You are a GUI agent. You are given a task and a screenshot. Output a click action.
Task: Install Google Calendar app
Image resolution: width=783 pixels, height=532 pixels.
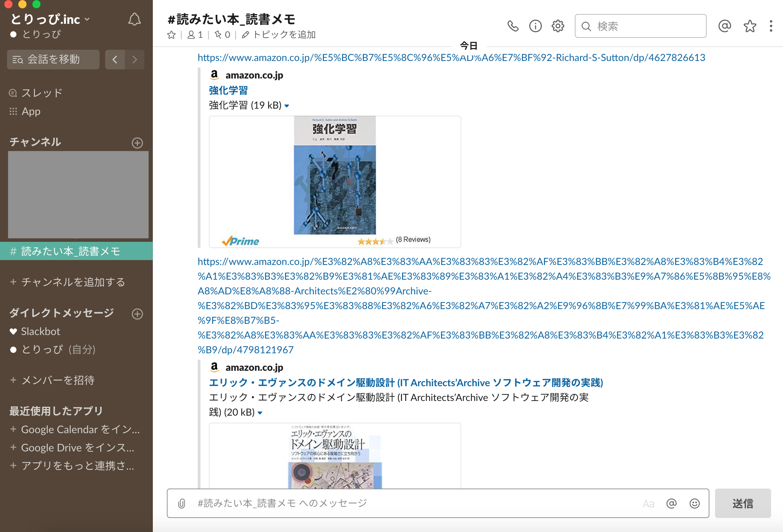[x=75, y=429]
